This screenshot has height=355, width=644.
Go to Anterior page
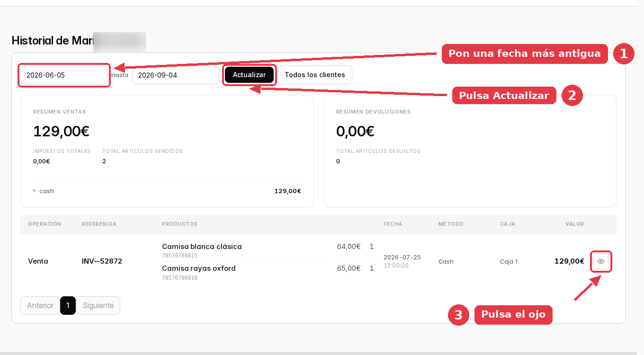point(40,305)
